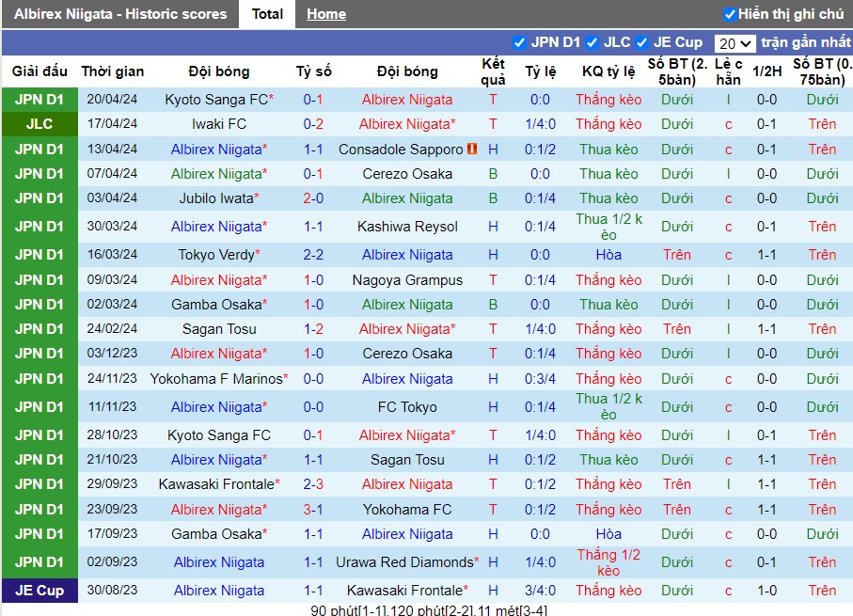Screen dimensions: 853x616
Task: Open the 0-2 score against Iwaki FC
Action: (x=313, y=124)
